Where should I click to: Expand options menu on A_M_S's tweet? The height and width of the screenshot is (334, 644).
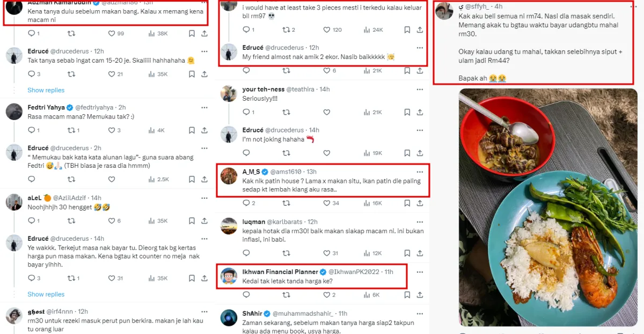420,172
